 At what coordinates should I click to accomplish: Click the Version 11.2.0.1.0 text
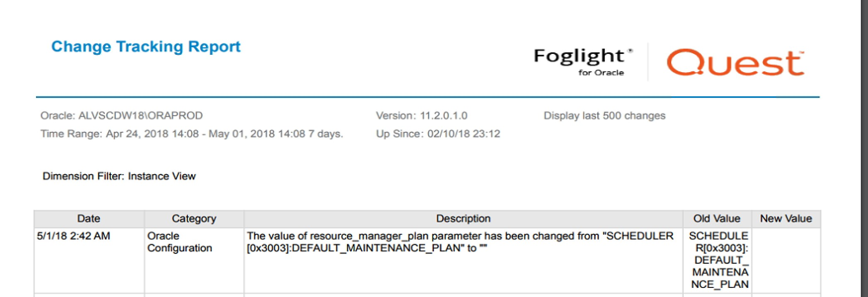click(422, 116)
